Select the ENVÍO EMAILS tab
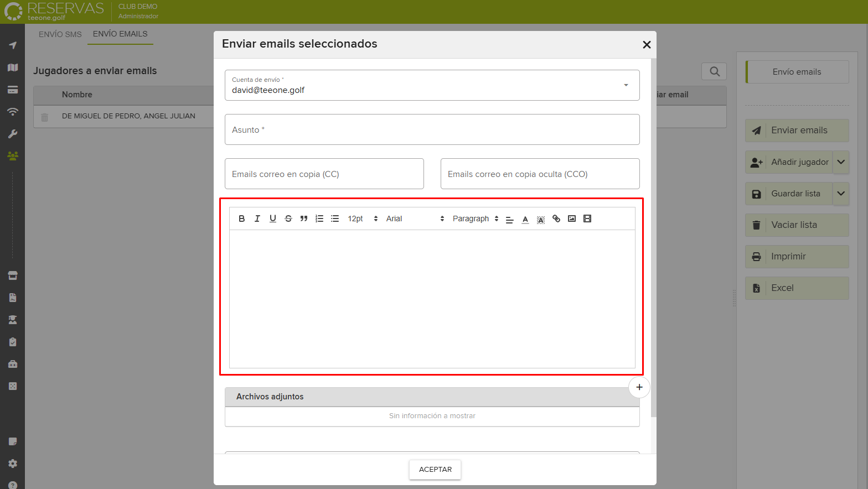868x489 pixels. coord(120,34)
